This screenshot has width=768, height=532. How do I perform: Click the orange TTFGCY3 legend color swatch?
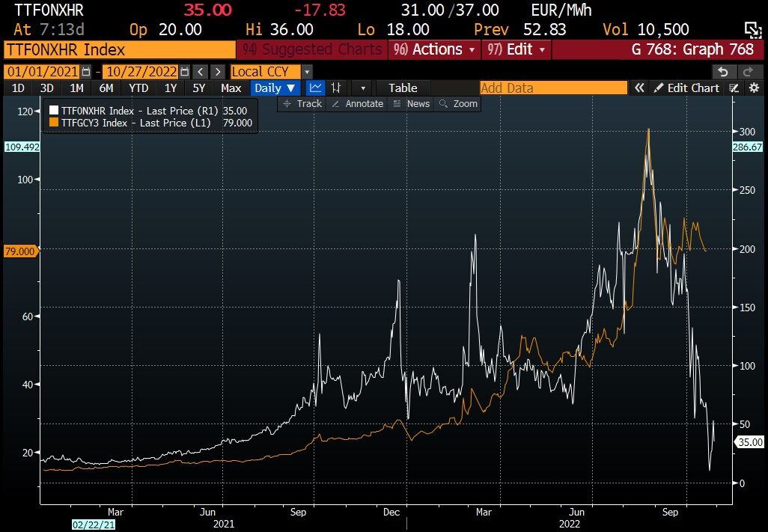[x=53, y=123]
